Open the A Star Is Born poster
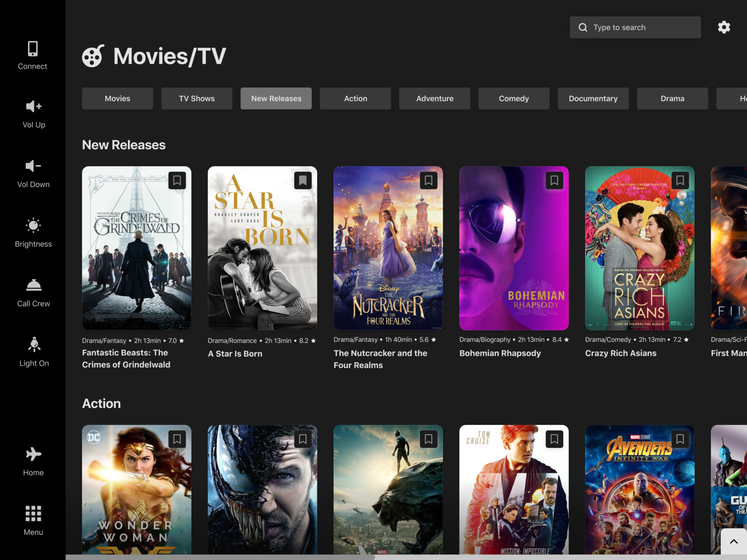This screenshot has height=560, width=747. 262,248
